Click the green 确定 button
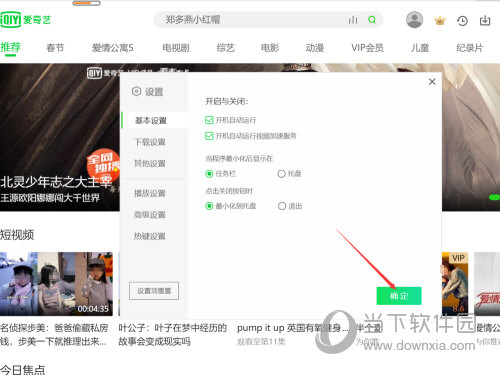 (399, 296)
